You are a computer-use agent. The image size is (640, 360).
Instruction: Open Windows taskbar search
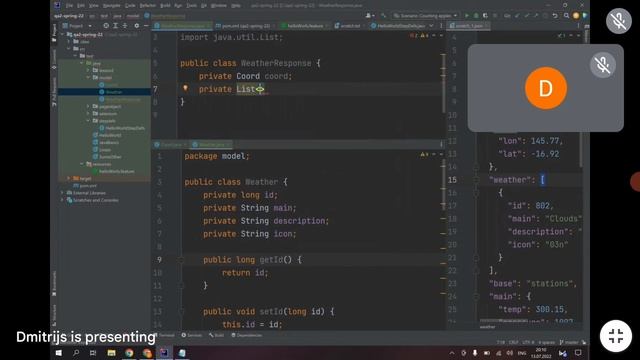click(76, 353)
